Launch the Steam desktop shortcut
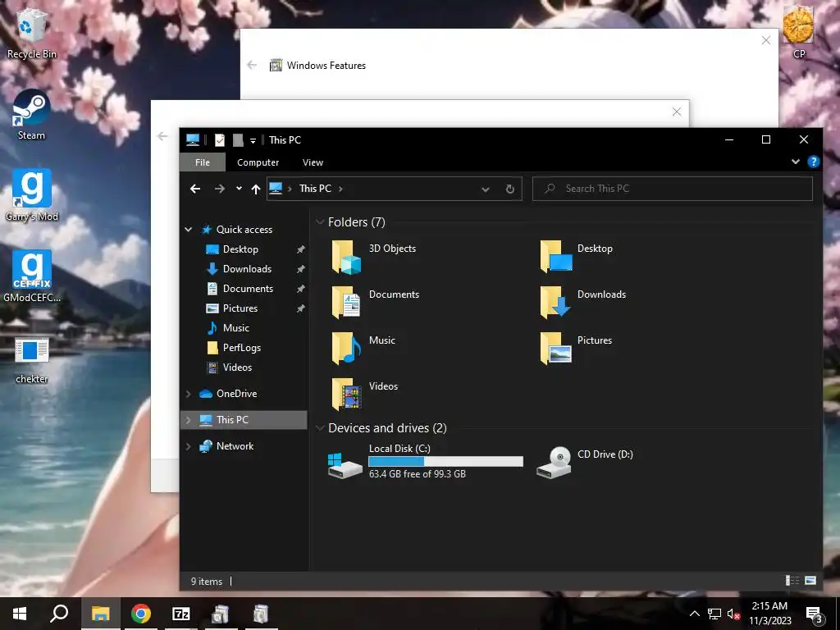 (32, 115)
